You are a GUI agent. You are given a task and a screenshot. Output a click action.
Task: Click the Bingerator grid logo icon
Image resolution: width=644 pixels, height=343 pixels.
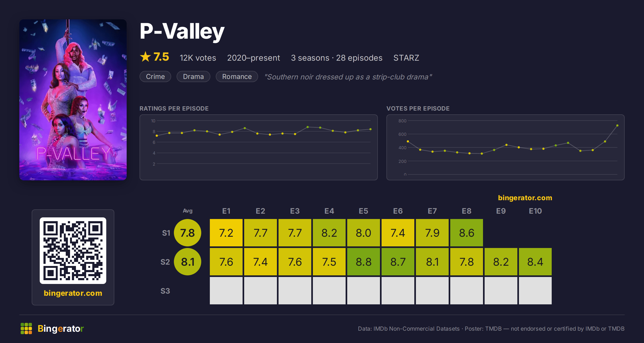pos(26,329)
